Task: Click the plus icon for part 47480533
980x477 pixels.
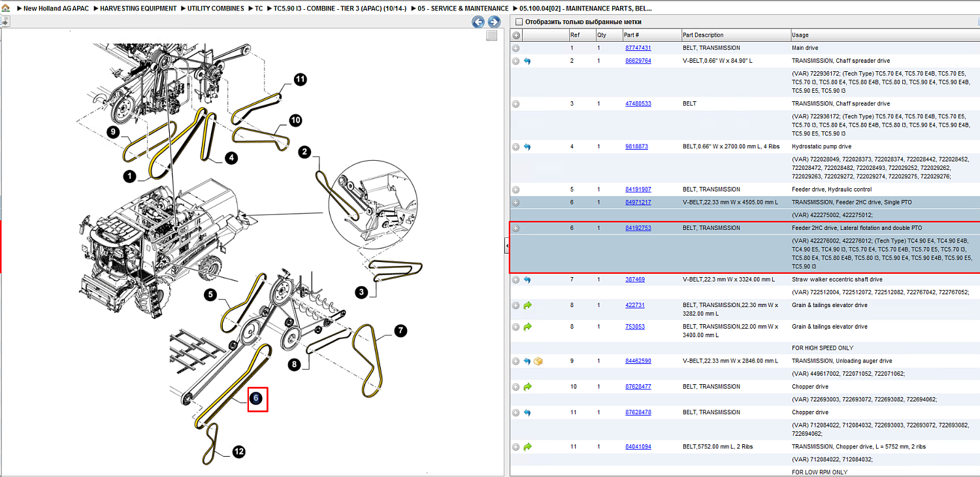Action: pos(516,104)
